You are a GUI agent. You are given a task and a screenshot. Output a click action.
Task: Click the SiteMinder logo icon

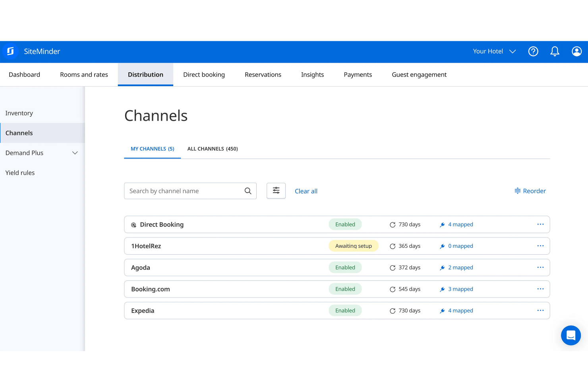tap(10, 51)
